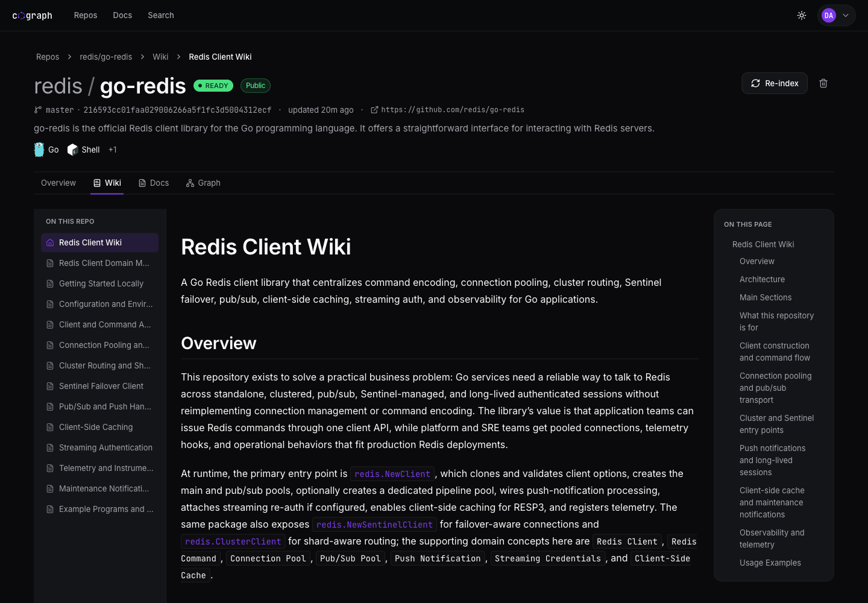The image size is (868, 603).
Task: Click the Re-index button
Action: tap(775, 83)
